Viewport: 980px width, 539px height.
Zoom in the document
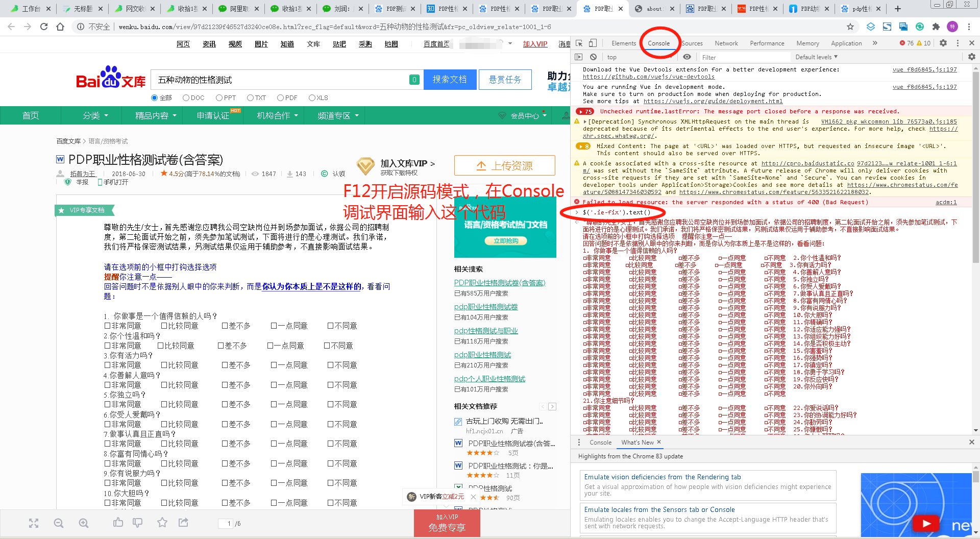tap(84, 523)
